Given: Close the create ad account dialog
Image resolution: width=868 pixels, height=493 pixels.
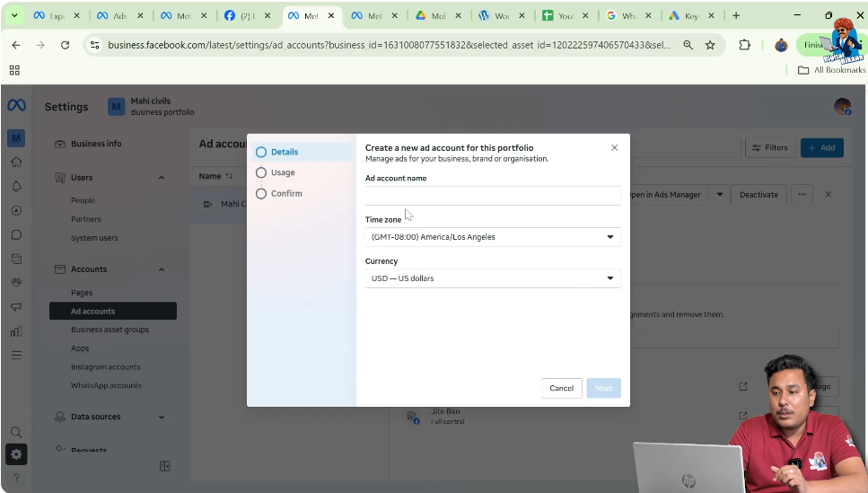Looking at the screenshot, I should 615,147.
